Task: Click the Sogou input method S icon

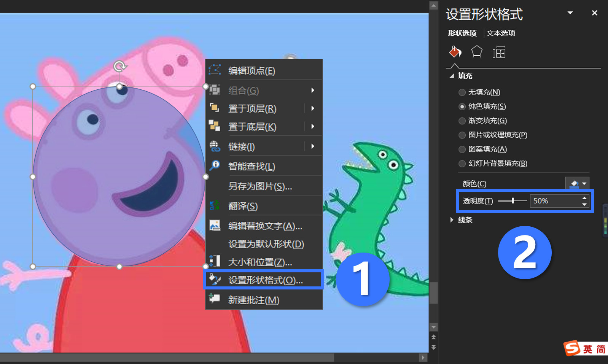Action: pyautogui.click(x=572, y=348)
